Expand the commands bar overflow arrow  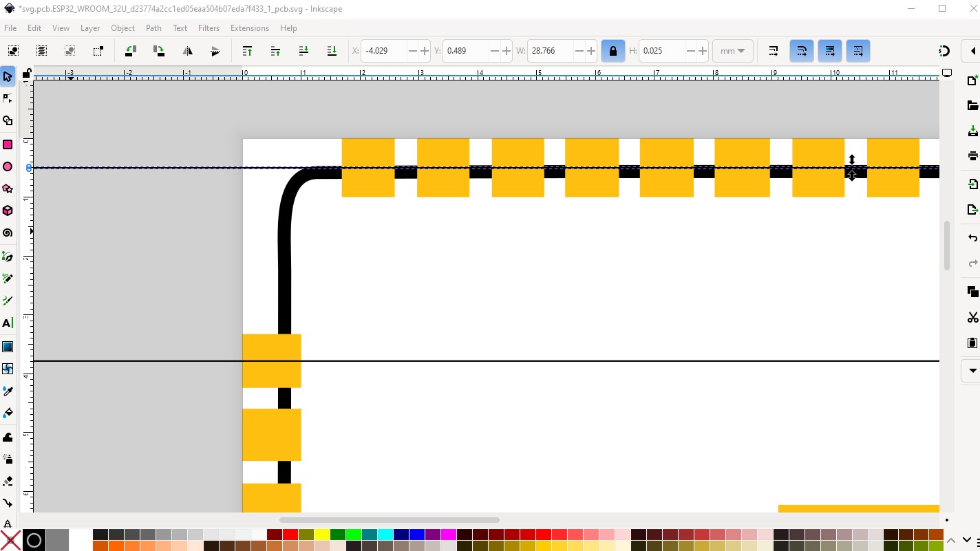pos(972,370)
